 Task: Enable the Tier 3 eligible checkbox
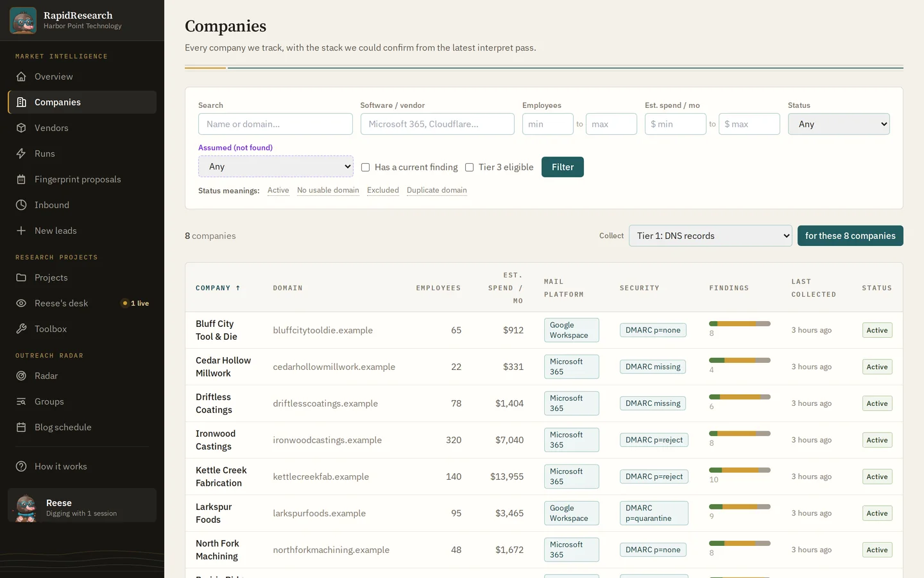pyautogui.click(x=470, y=167)
